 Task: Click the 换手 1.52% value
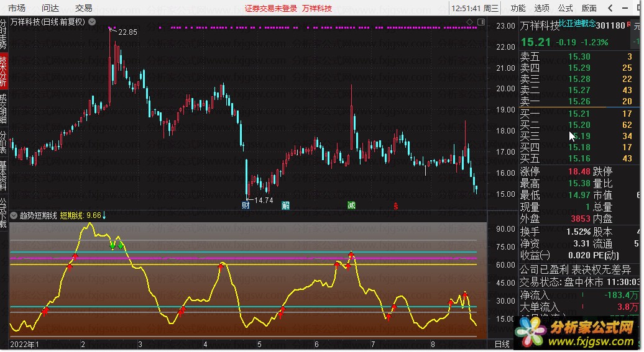click(x=578, y=232)
